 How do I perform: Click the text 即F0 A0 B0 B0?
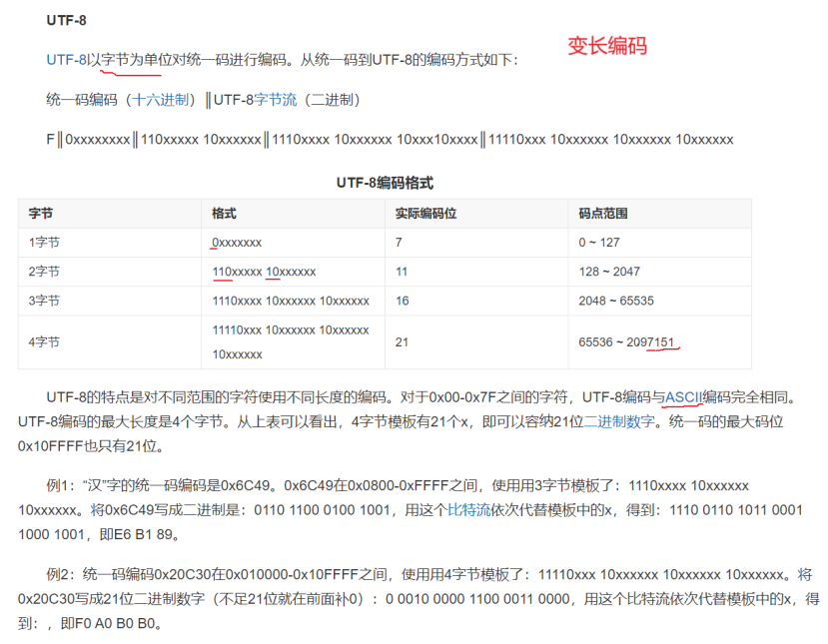[x=112, y=623]
